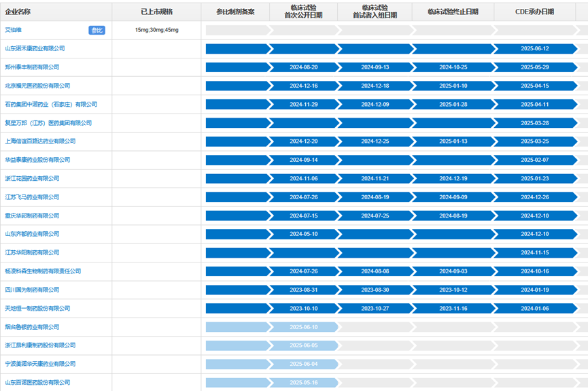Screen dimensions: 588x391
Task: Click the 2024-12-20 date for 上海信谊
Action: [x=304, y=141]
